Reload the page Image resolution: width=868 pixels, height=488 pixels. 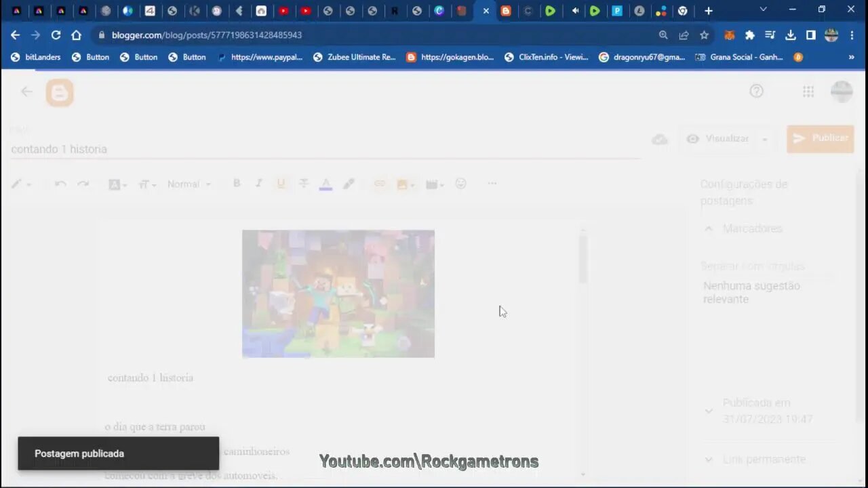pos(56,35)
